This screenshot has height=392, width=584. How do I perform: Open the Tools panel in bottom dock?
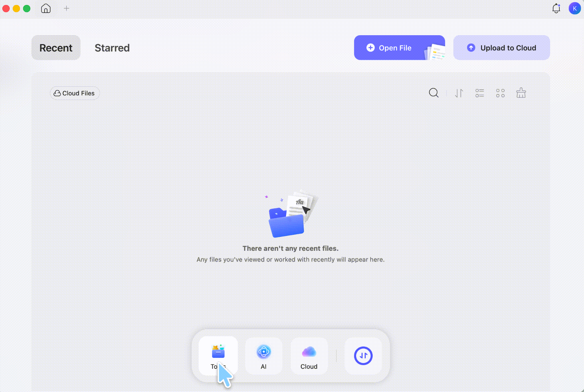(218, 356)
